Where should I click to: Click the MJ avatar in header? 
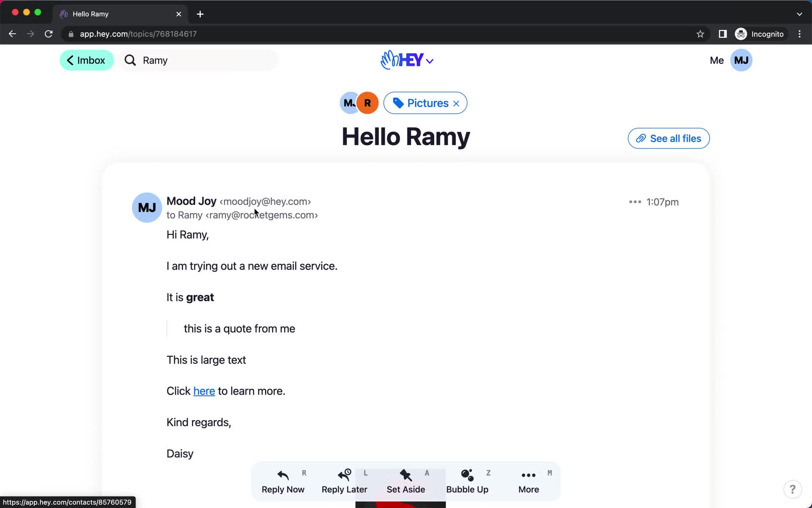click(x=741, y=60)
